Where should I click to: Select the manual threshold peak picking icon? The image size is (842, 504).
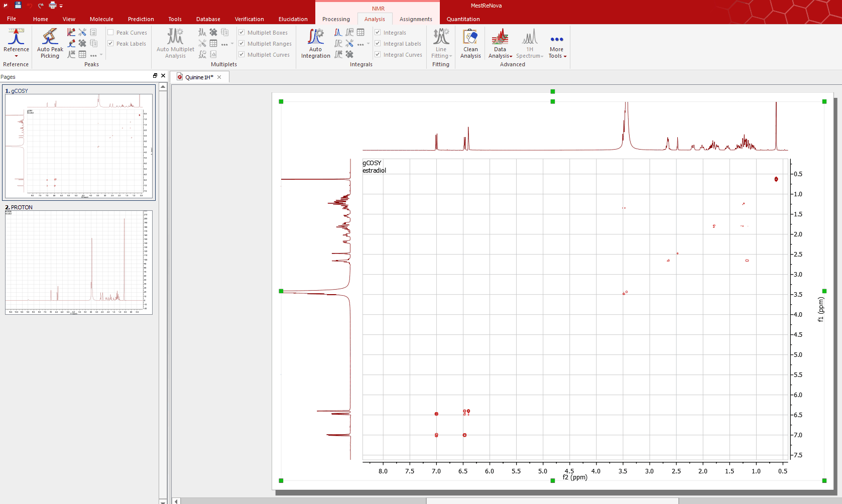point(71,32)
